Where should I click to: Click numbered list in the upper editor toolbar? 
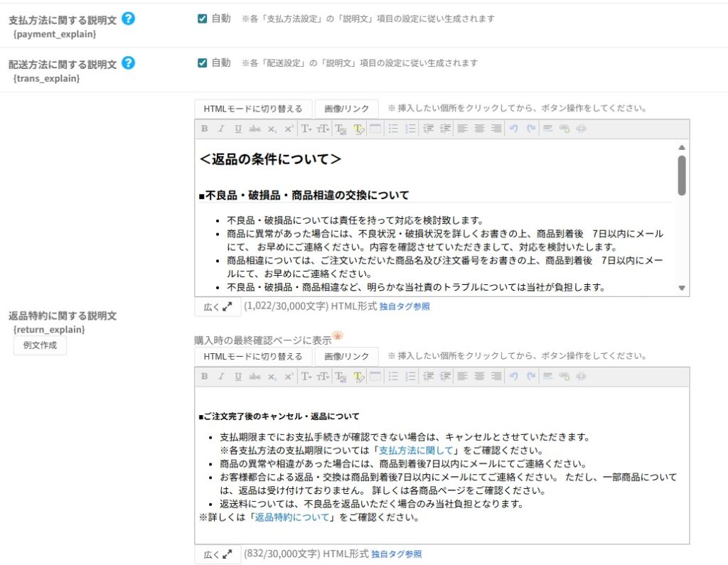[x=410, y=129]
